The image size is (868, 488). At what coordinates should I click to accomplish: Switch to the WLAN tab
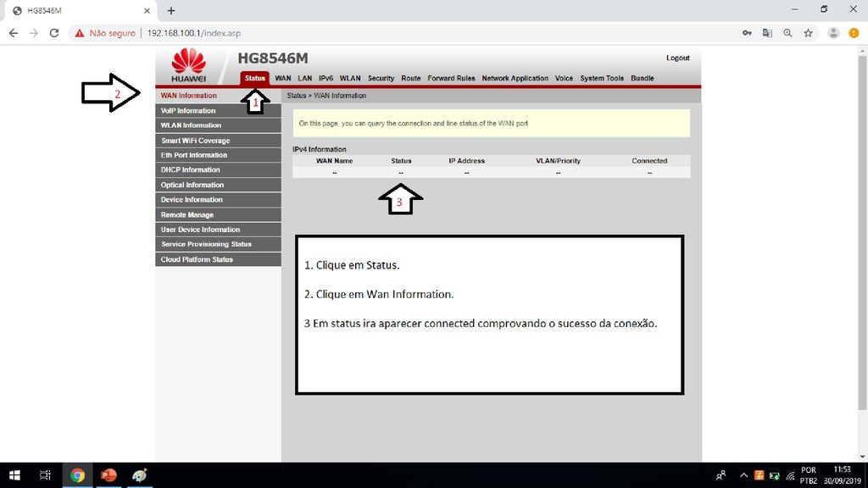(350, 78)
